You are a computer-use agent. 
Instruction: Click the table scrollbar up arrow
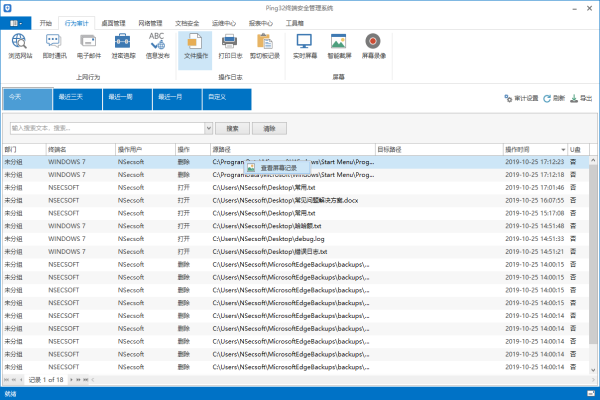[593, 160]
